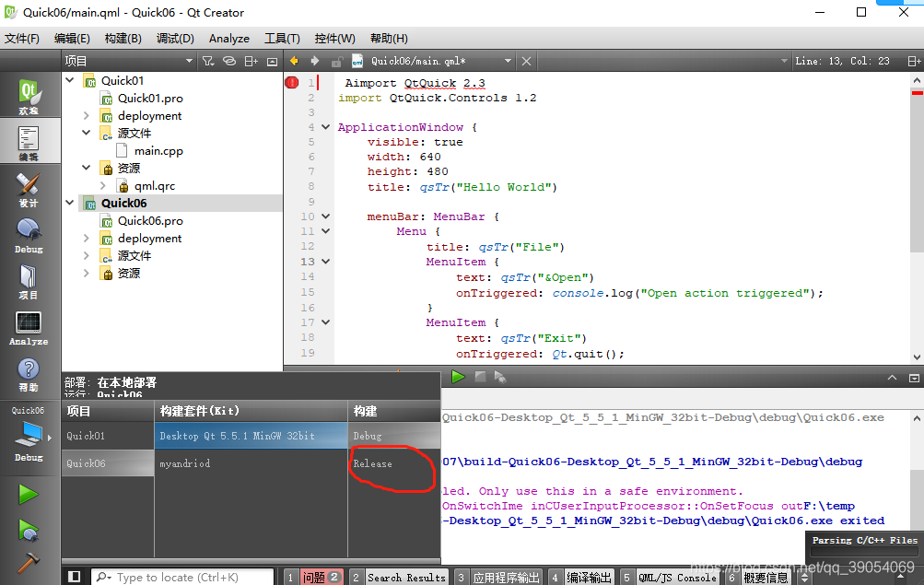Build project with hammer icon
Viewport: 924px width, 585px height.
28,563
